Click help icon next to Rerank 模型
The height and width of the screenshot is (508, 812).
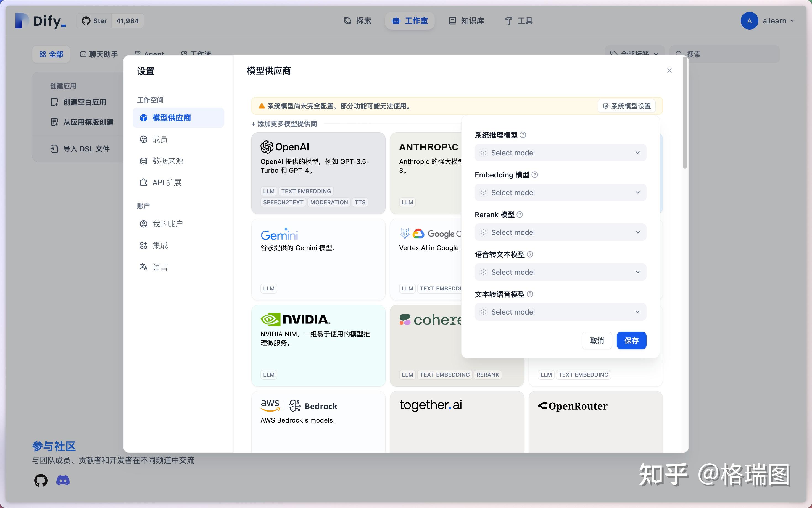click(520, 214)
